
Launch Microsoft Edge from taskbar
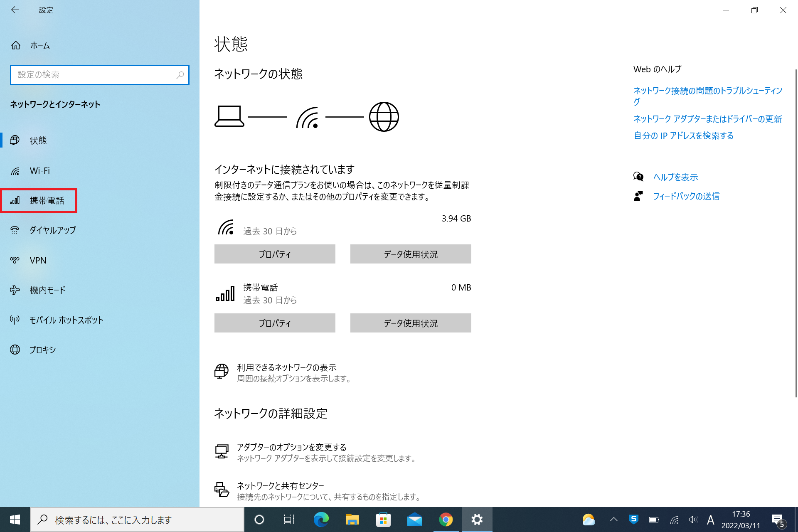tap(321, 520)
